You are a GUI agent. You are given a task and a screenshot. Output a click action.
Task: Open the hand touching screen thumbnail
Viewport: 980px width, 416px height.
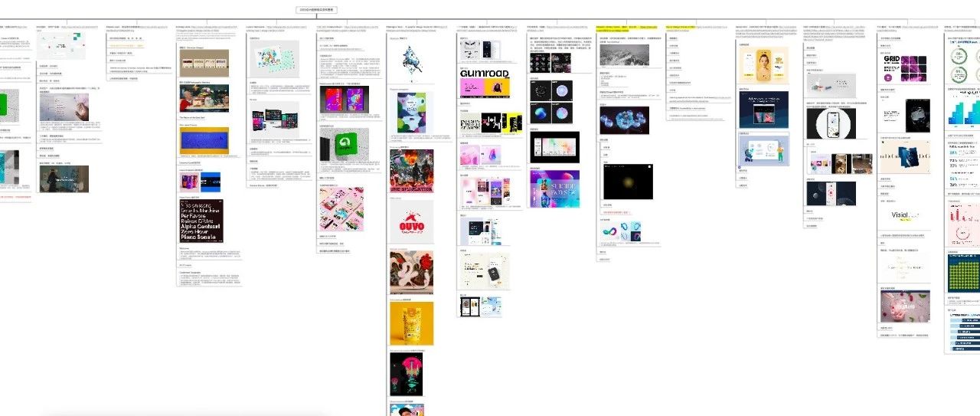point(64,107)
